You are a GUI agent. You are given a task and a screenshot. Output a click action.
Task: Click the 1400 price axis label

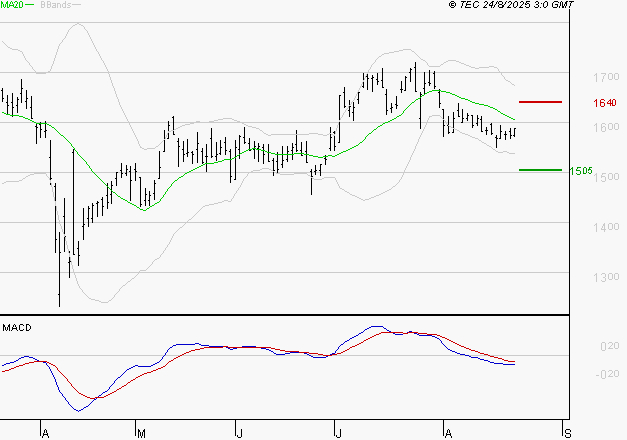point(606,227)
